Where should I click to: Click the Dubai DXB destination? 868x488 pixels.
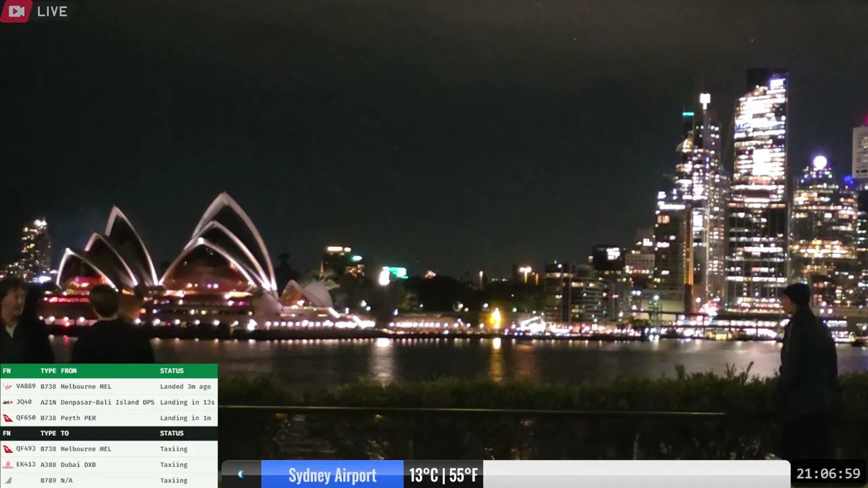(x=78, y=464)
